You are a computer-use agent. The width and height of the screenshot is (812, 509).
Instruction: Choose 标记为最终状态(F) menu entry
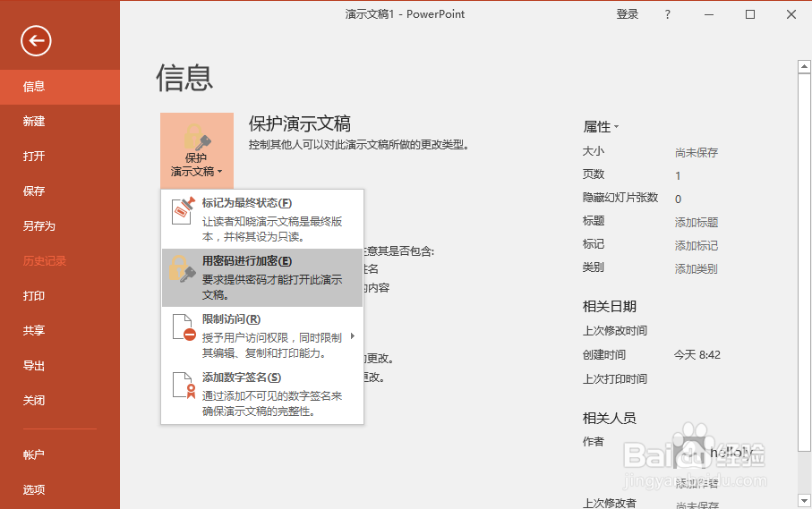(x=262, y=219)
